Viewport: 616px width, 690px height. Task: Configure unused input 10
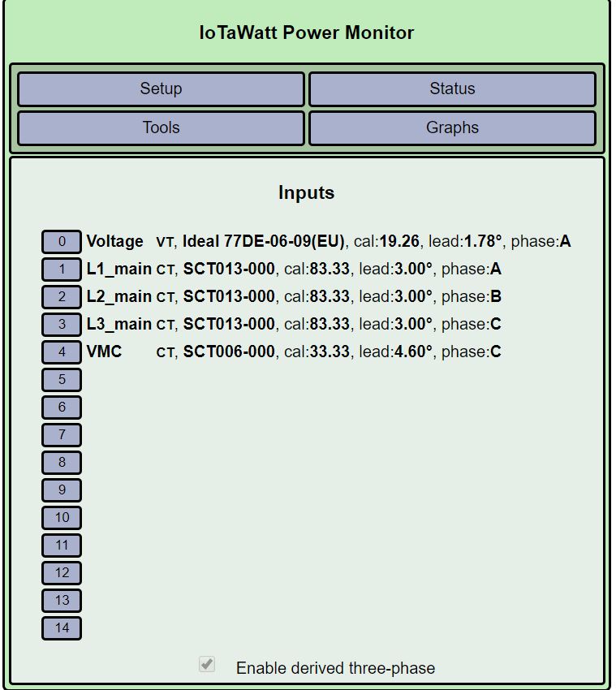(x=62, y=518)
